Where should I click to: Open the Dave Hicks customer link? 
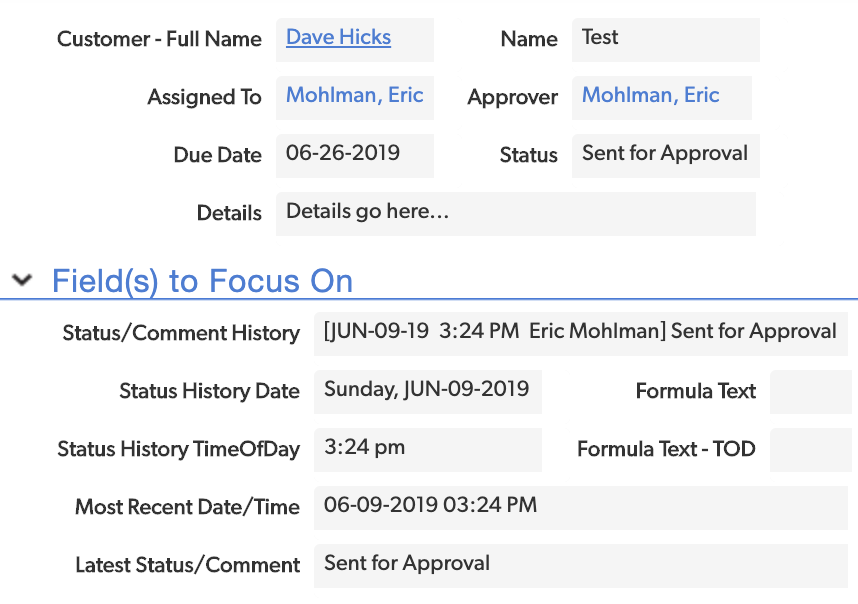[338, 37]
